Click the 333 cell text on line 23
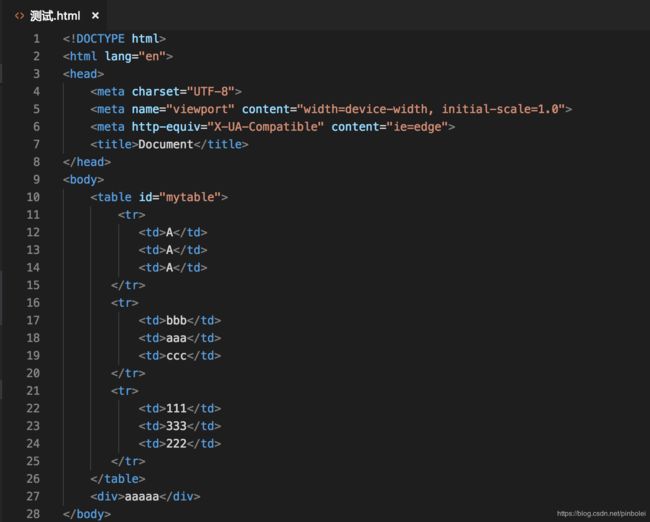The image size is (650, 522). (x=176, y=426)
